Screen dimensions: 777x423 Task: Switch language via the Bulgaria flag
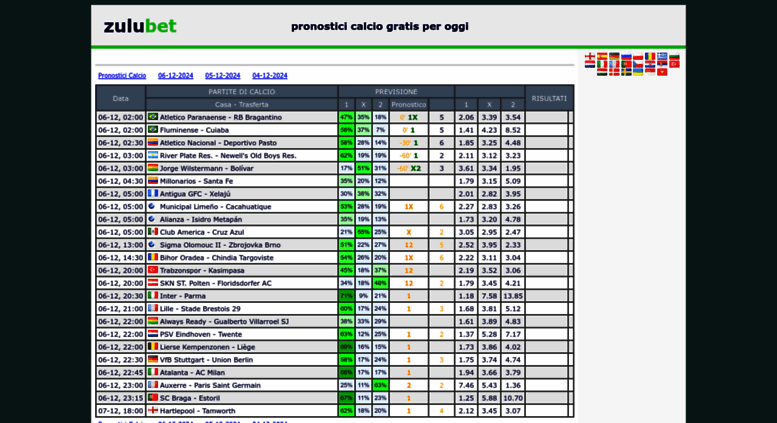coord(674,57)
